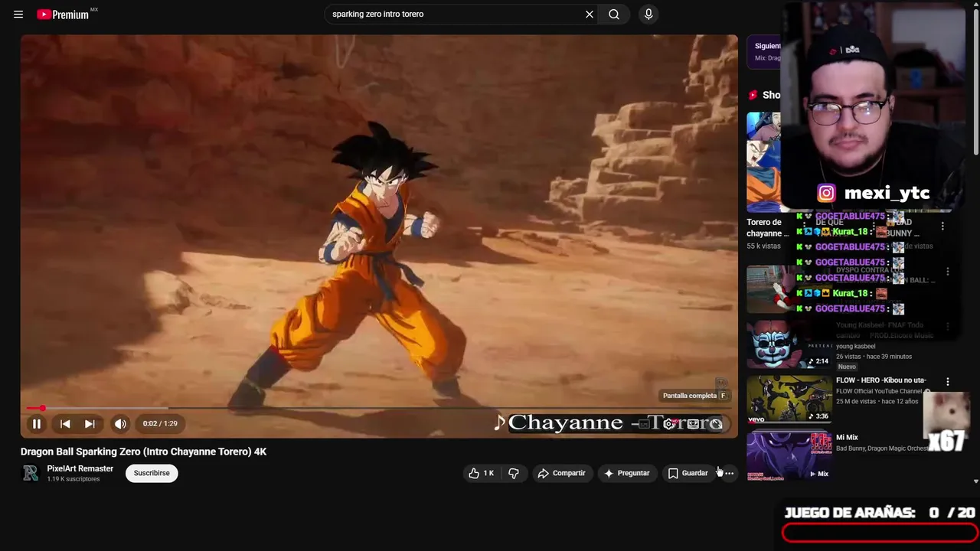Enter full screen mode in the player
The height and width of the screenshot is (551, 980).
click(717, 424)
